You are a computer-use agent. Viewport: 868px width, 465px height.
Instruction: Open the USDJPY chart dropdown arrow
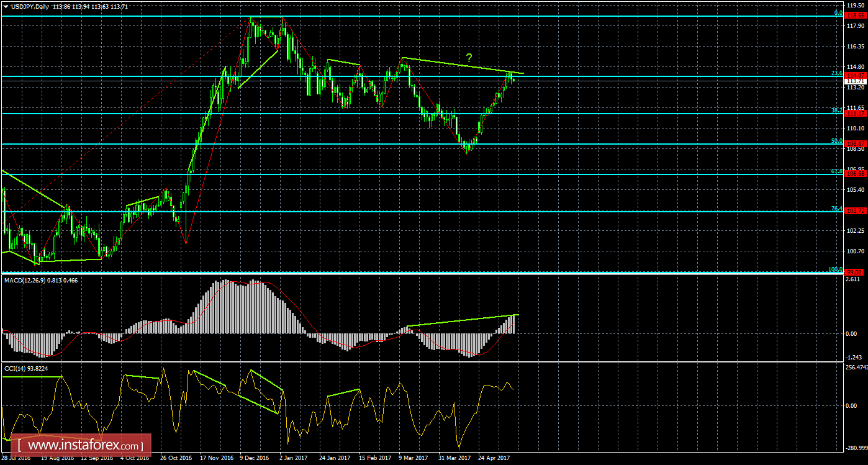pyautogui.click(x=6, y=6)
